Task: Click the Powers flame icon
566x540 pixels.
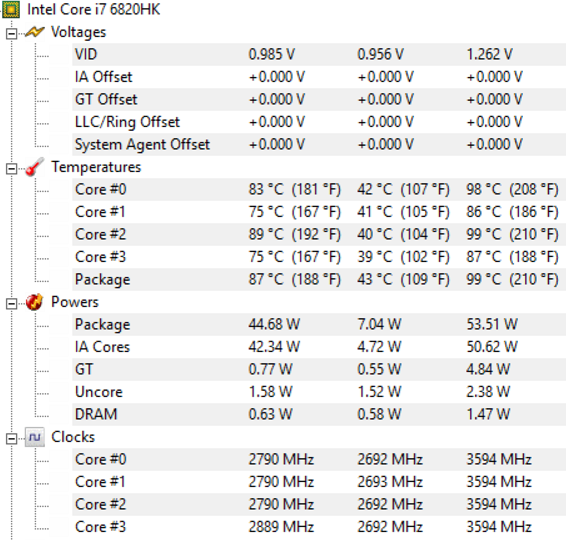Action: click(35, 302)
